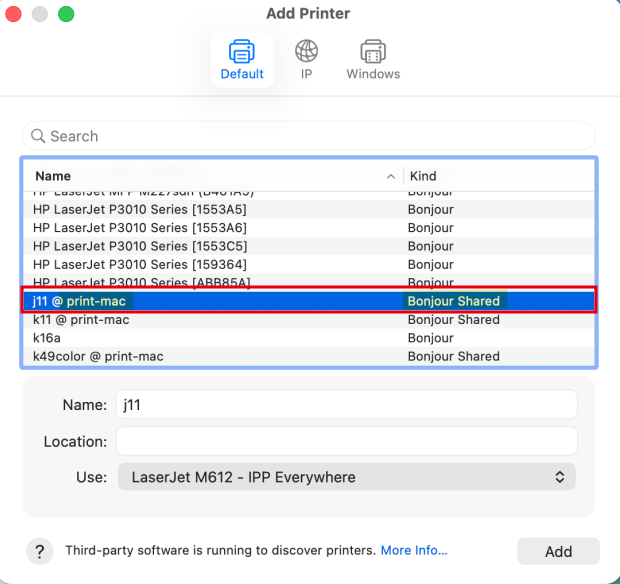Select the j11 @ print-mac printer row
This screenshot has height=584, width=620.
click(x=308, y=301)
